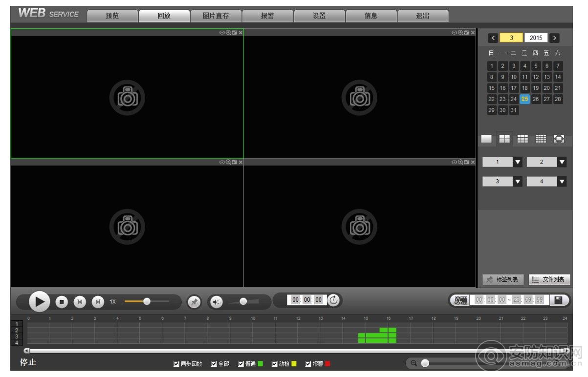
Task: Go to next month arrow
Action: (554, 38)
